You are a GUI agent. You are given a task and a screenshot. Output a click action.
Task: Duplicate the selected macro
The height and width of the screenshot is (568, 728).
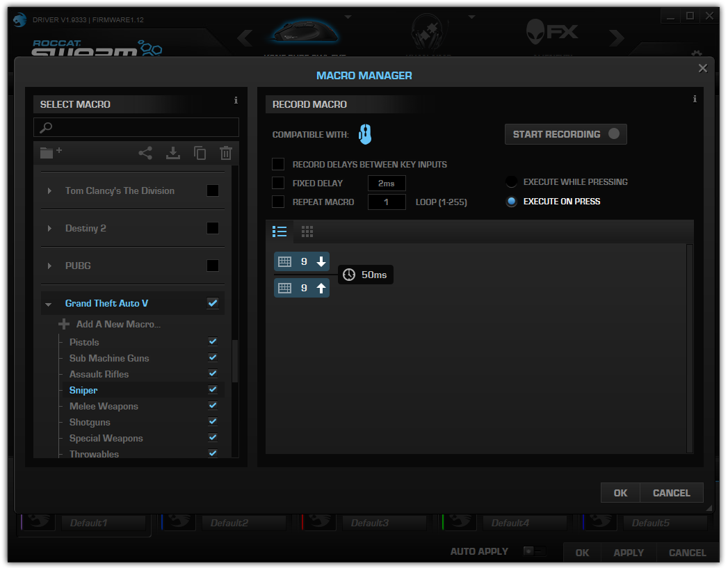coord(200,153)
